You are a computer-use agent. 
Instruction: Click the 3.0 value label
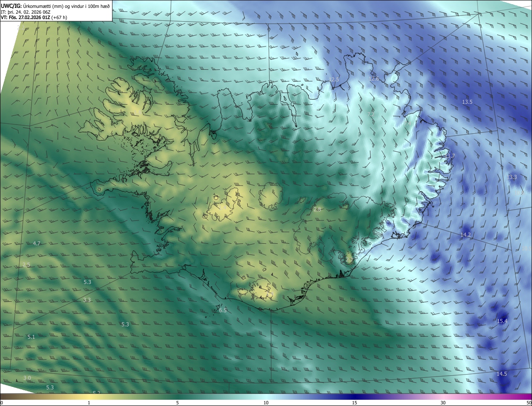(27, 378)
